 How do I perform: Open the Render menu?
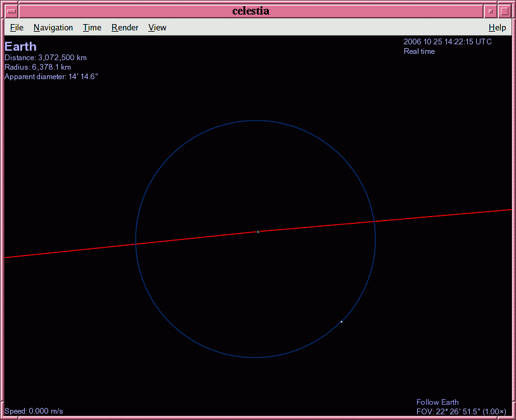pos(125,27)
